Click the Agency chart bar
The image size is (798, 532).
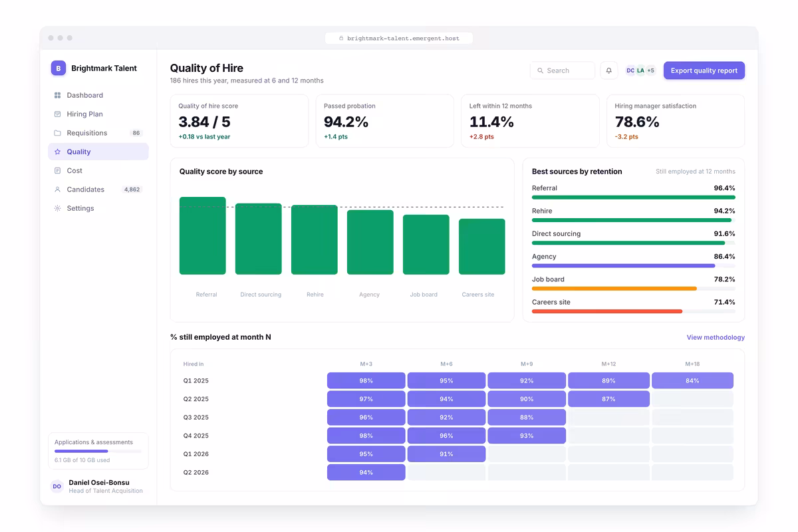click(370, 242)
